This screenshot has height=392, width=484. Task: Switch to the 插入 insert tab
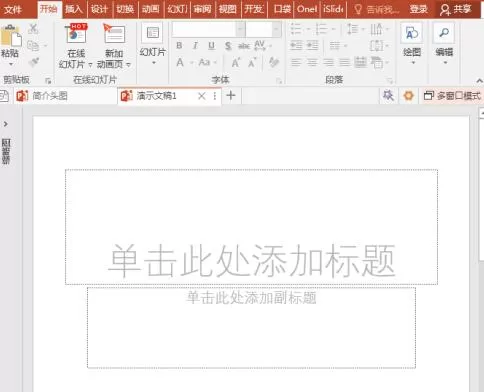74,9
